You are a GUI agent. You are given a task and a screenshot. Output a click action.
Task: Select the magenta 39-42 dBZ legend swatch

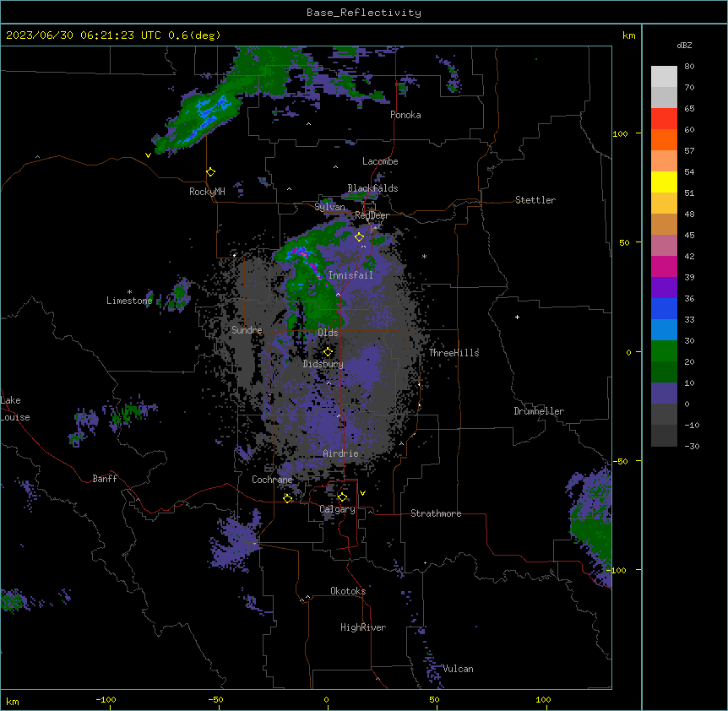(664, 266)
